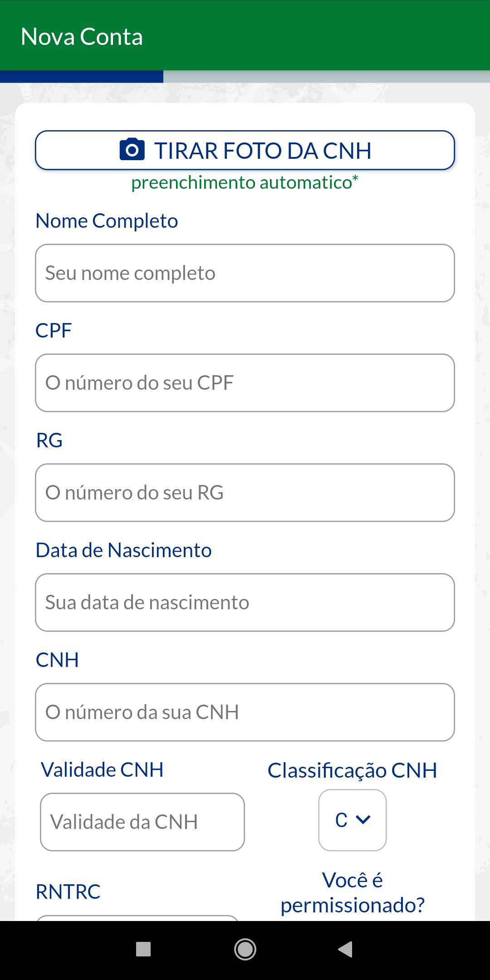Tap the camera icon for CNH photo
The height and width of the screenshot is (980, 490).
coord(132,150)
